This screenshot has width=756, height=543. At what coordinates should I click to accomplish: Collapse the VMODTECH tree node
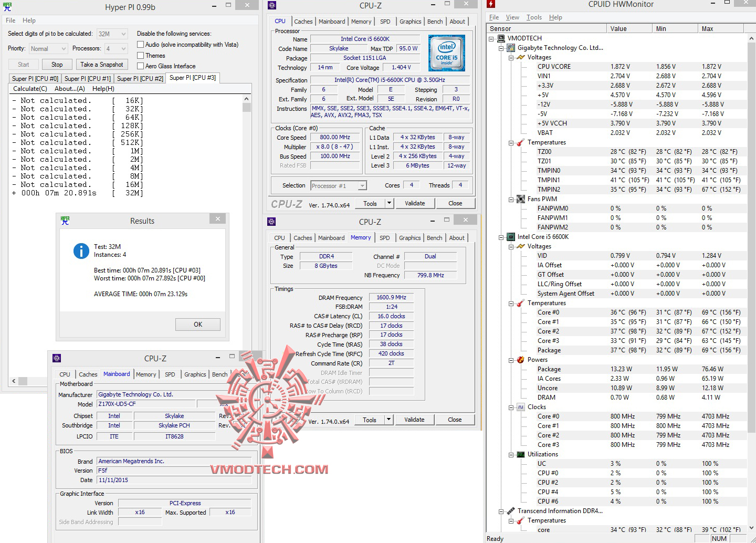click(492, 38)
